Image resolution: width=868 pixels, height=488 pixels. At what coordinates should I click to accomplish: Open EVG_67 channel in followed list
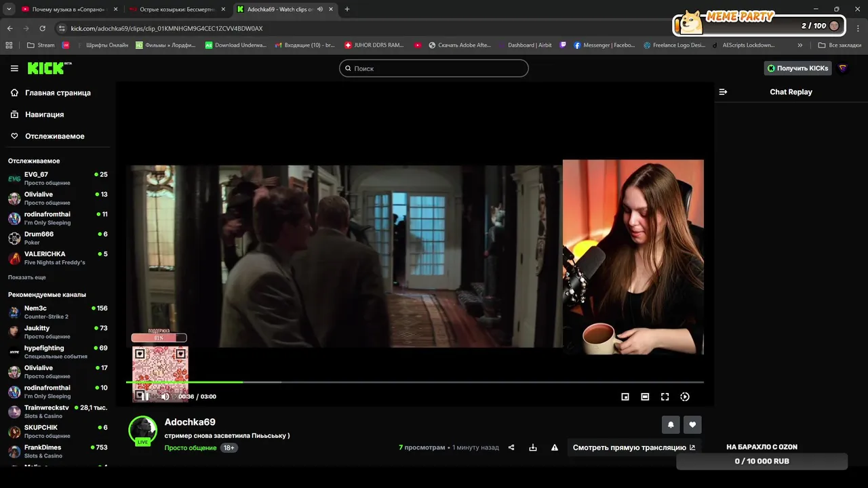tap(58, 178)
